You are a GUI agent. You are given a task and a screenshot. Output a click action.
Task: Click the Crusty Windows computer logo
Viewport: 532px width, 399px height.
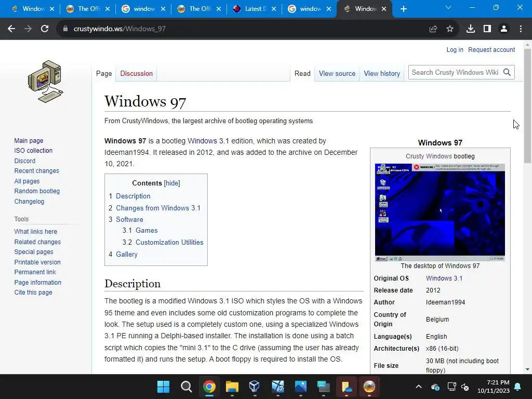(x=46, y=82)
